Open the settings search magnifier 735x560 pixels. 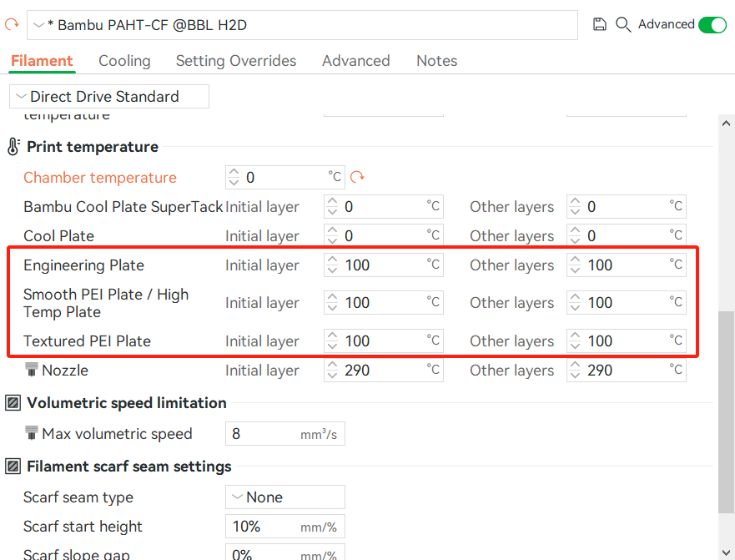[x=623, y=24]
